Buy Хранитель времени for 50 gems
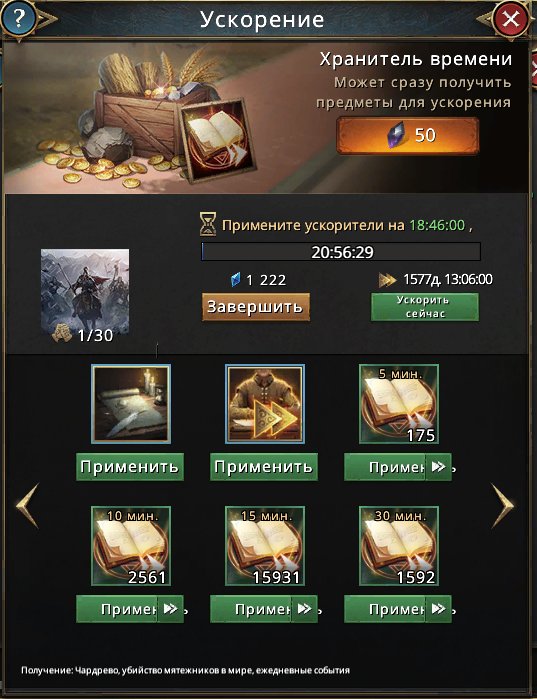This screenshot has width=537, height=699. pos(408,136)
